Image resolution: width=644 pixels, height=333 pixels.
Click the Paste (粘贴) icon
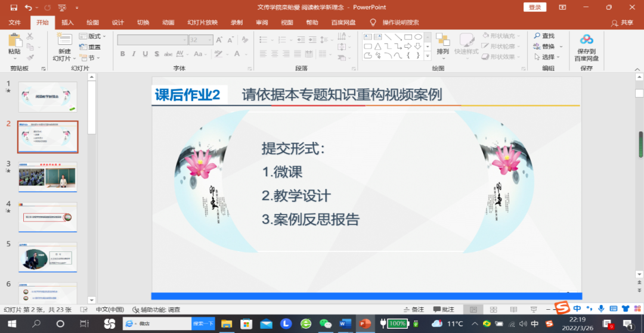point(14,41)
